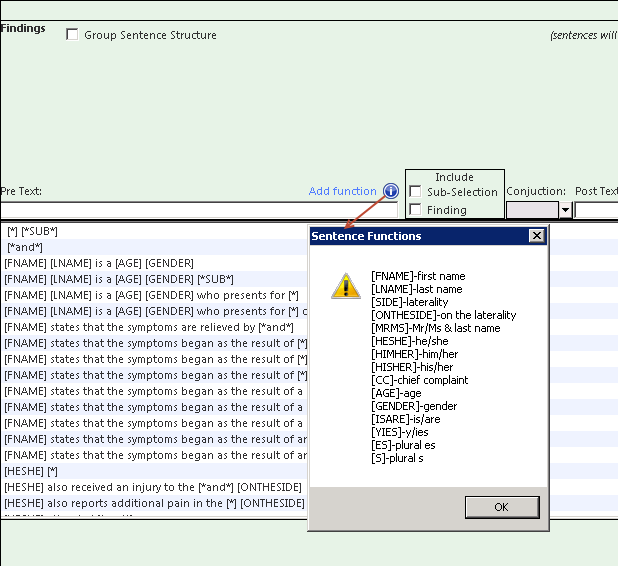Select the [*] [*SUB*] sentence row
The height and width of the screenshot is (566, 618).
pos(154,231)
